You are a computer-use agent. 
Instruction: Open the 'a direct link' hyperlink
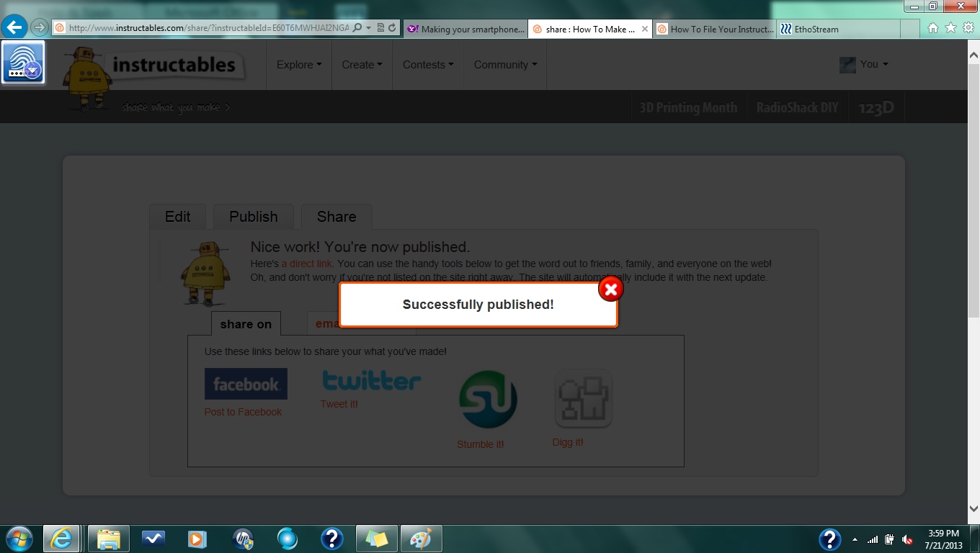click(307, 264)
